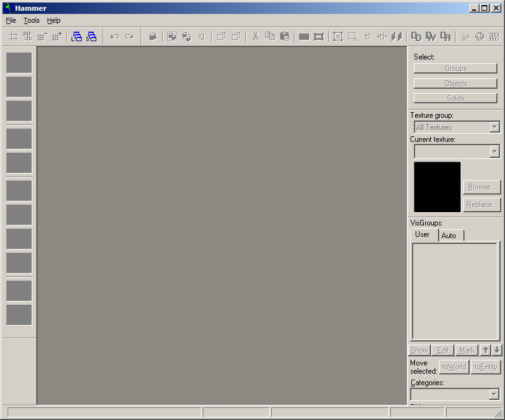Click the 'Oh' toolbar icon
The height and width of the screenshot is (420, 505).
[445, 37]
